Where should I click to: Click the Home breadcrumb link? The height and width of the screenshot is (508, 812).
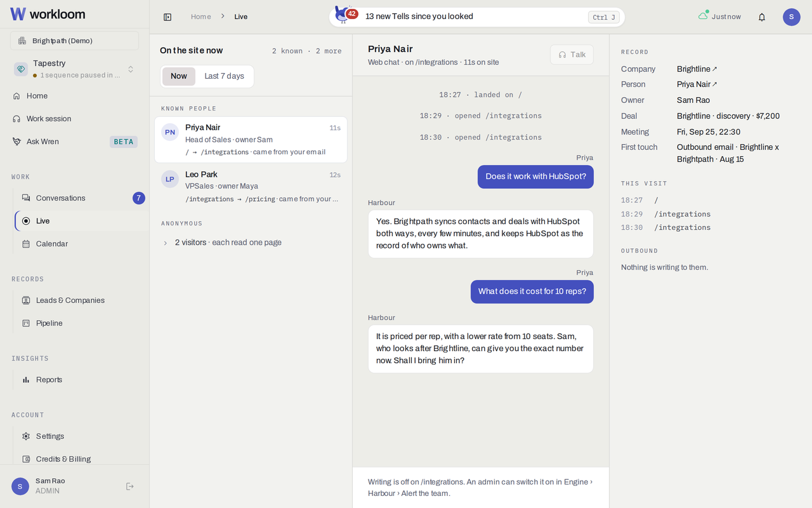[x=201, y=17]
